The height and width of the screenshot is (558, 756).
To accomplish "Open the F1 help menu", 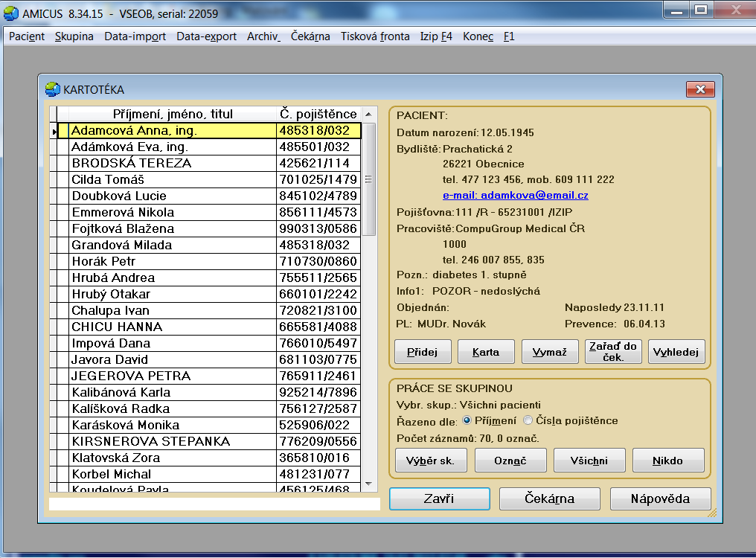I will click(509, 36).
